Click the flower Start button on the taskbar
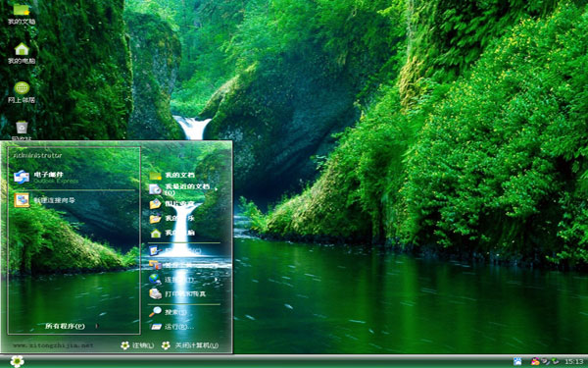588x368 pixels. 17,361
